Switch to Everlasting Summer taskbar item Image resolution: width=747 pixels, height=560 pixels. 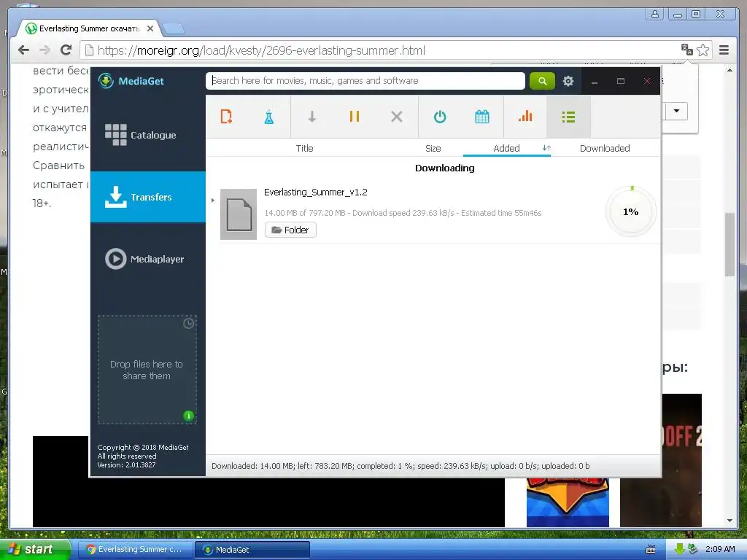coord(135,550)
